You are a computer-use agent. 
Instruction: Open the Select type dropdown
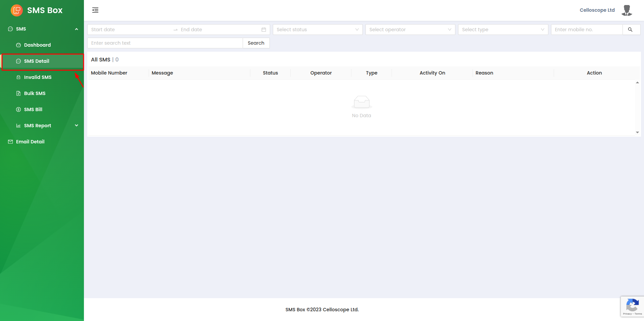pos(502,30)
